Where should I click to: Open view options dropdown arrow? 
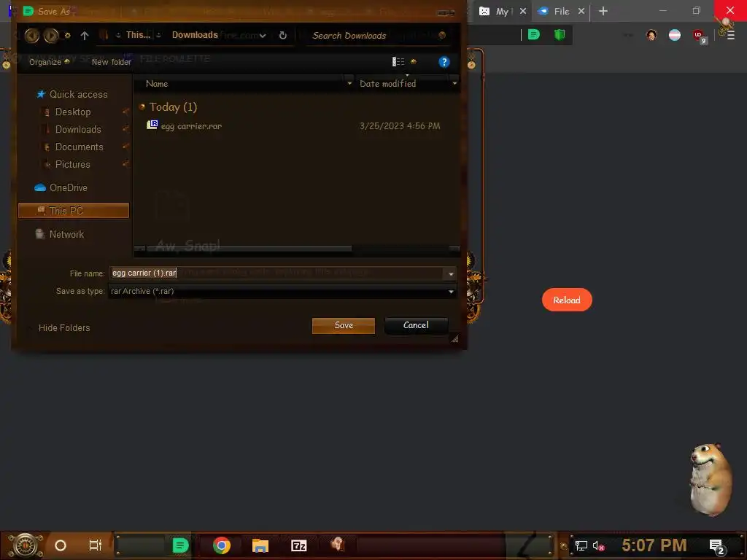pyautogui.click(x=413, y=61)
